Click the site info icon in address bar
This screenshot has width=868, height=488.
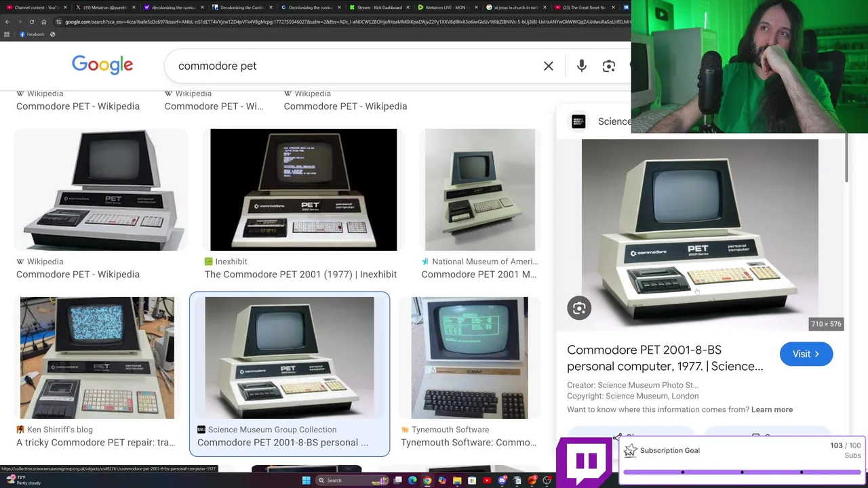pos(59,22)
